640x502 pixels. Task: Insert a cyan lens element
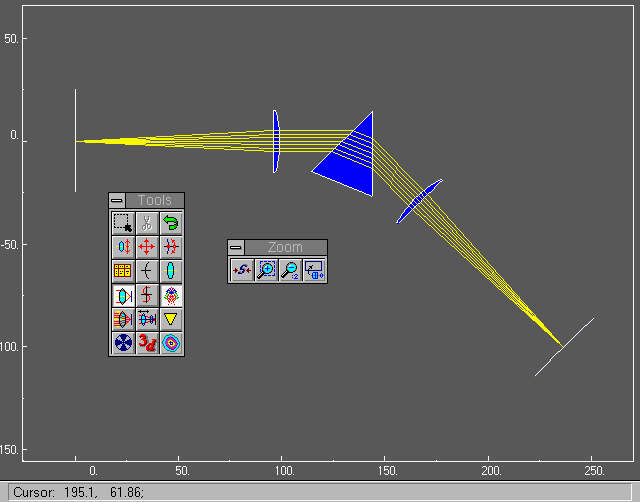(x=171, y=271)
